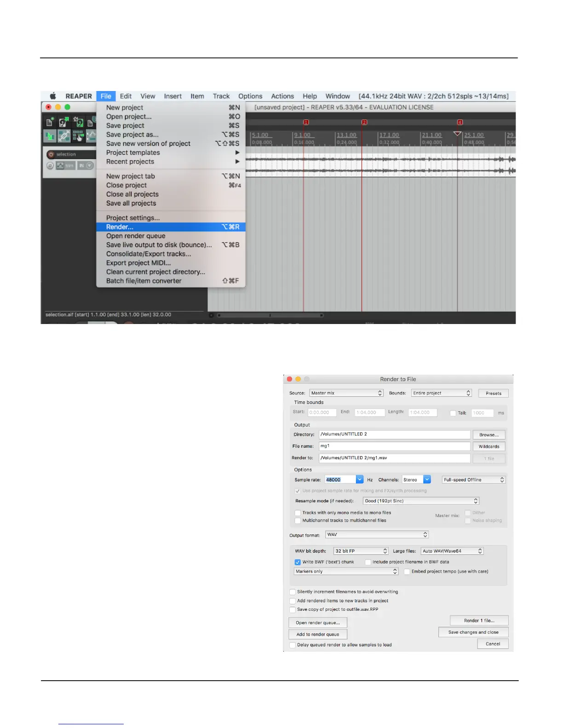The width and height of the screenshot is (563, 728).
Task: Check Multichannel tracks to multichannel files
Action: click(x=298, y=521)
